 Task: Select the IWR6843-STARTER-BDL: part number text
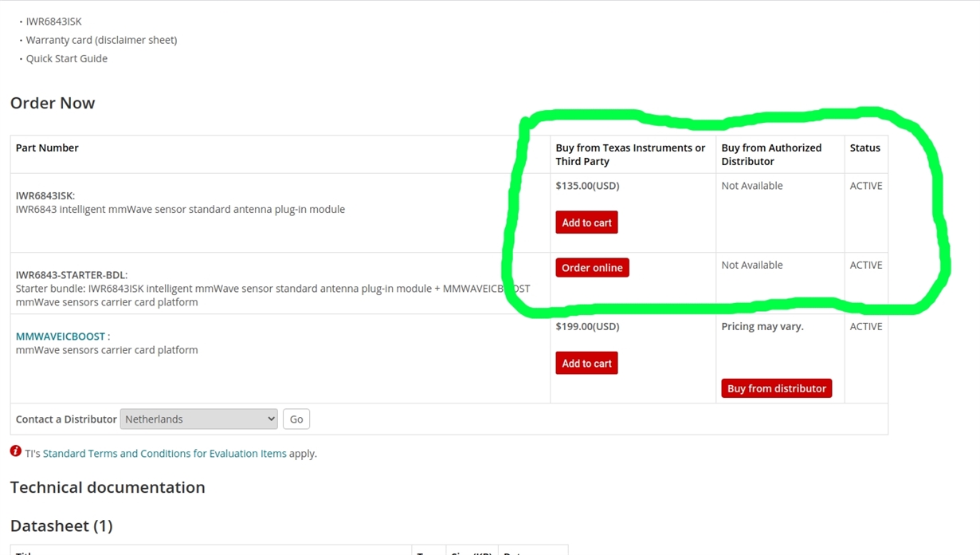[x=72, y=275]
